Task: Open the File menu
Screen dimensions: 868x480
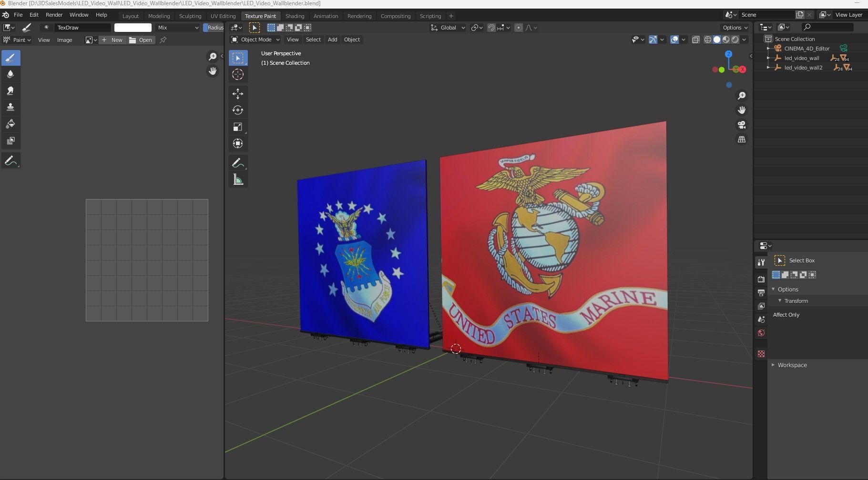Action: tap(18, 15)
